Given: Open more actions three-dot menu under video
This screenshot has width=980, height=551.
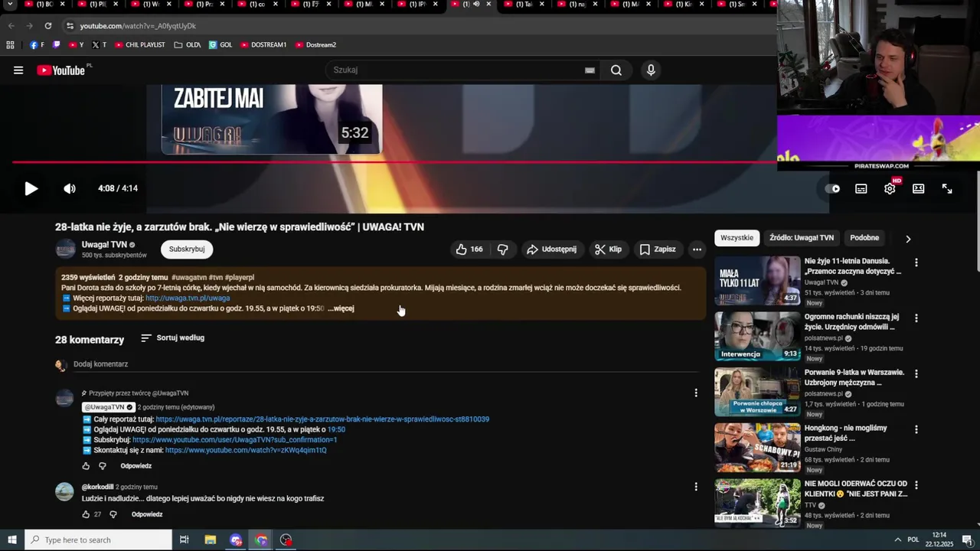Looking at the screenshot, I should pyautogui.click(x=697, y=249).
